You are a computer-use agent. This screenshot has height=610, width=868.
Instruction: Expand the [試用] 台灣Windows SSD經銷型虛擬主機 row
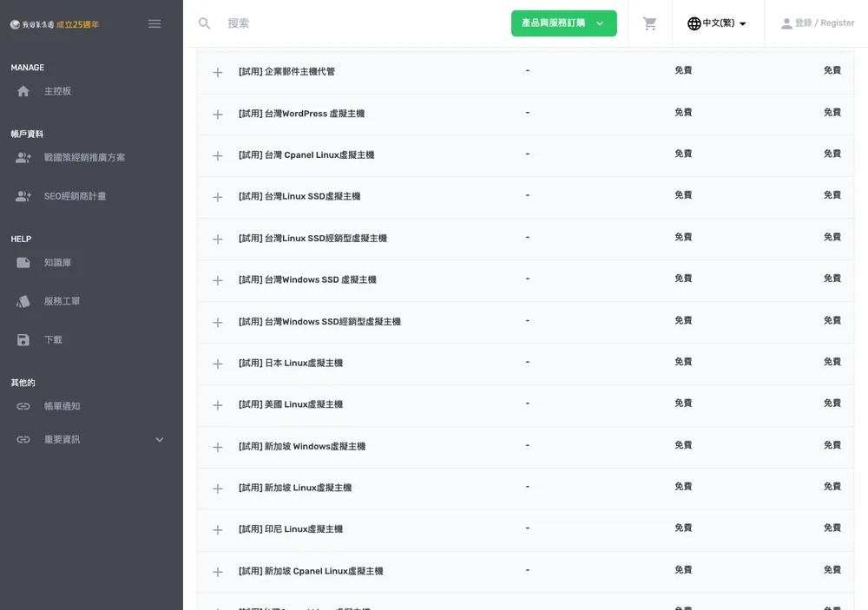[218, 323]
